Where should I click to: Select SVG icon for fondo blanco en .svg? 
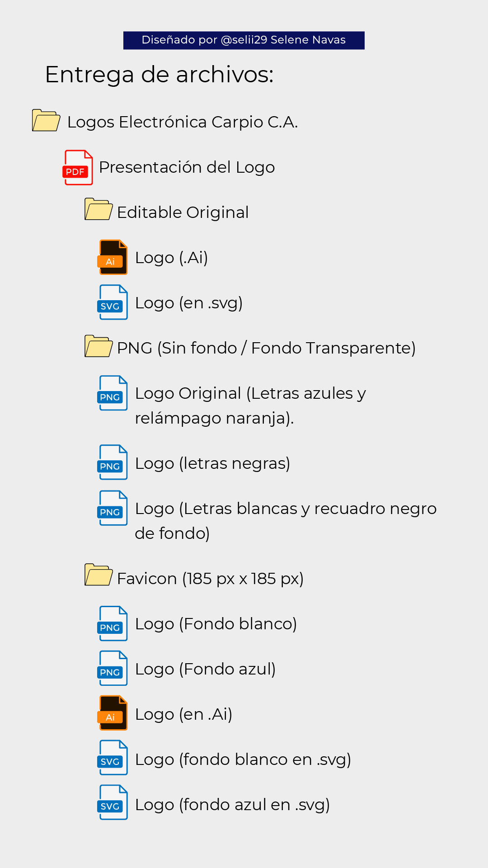click(x=113, y=758)
